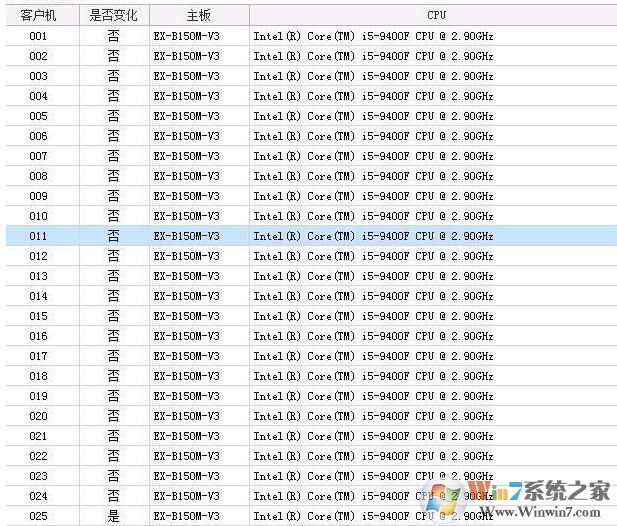
Task: Select client number 017
Action: click(38, 356)
